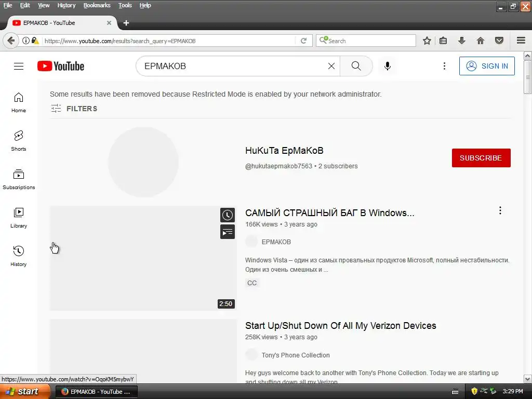Open the File menu
This screenshot has height=399, width=532.
tap(7, 5)
